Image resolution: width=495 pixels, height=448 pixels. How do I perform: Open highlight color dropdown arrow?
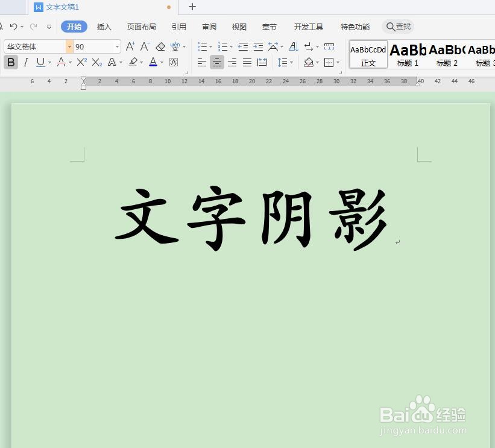[141, 63]
